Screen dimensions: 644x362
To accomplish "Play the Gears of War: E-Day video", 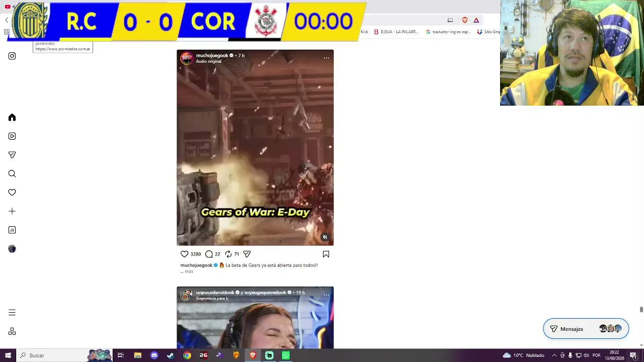I will tap(255, 148).
